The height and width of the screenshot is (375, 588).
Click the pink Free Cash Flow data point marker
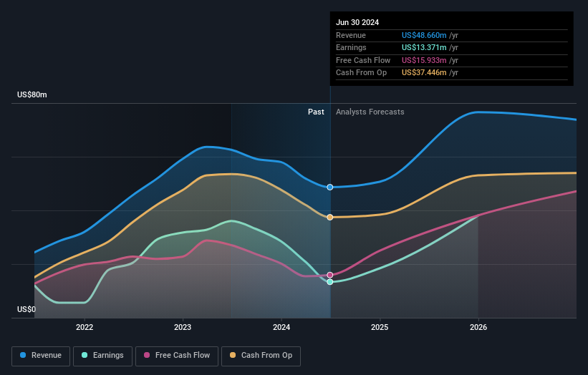click(330, 275)
